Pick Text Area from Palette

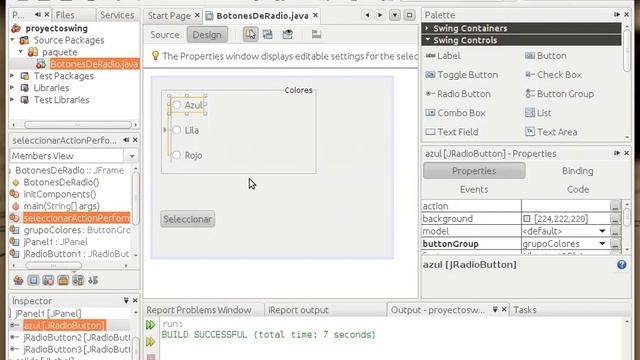[551, 132]
